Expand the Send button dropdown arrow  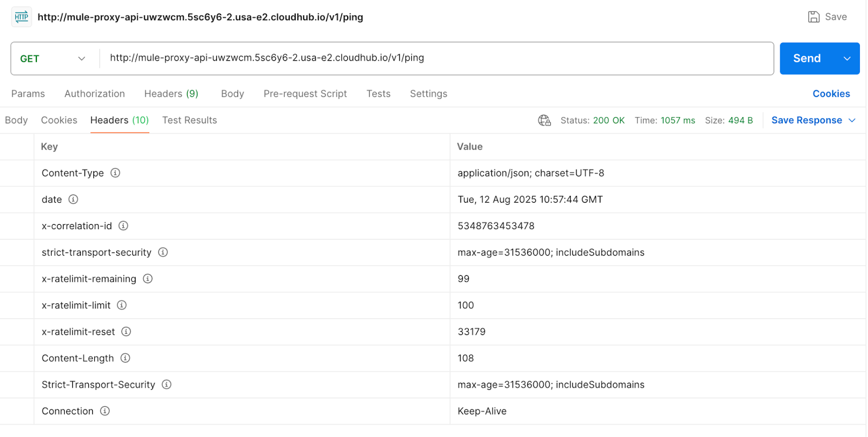pyautogui.click(x=847, y=58)
